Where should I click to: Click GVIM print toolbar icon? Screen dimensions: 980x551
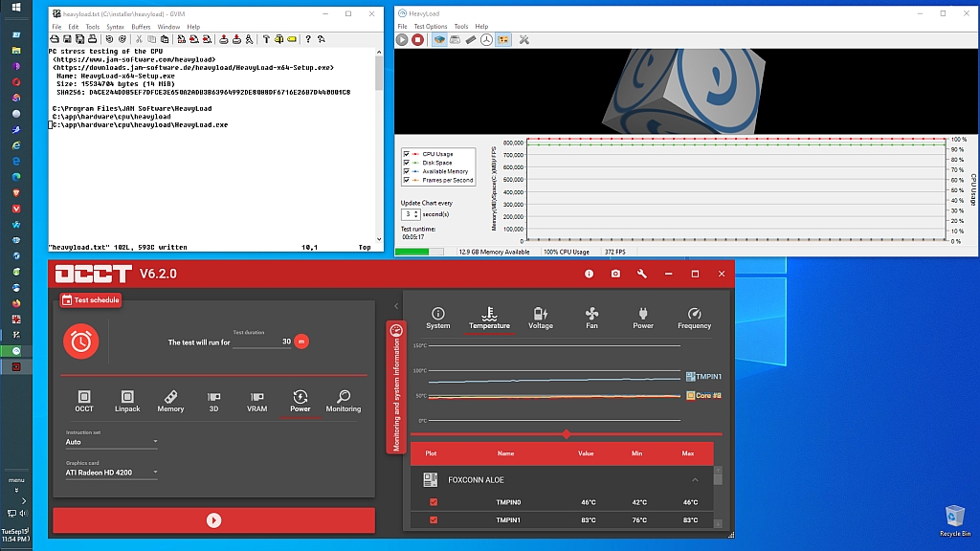[93, 39]
